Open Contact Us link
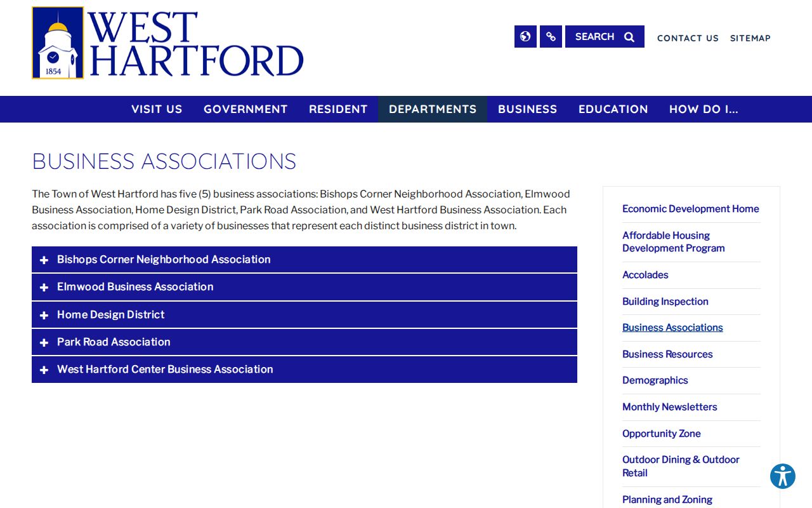Viewport: 812px width, 508px height. (688, 38)
